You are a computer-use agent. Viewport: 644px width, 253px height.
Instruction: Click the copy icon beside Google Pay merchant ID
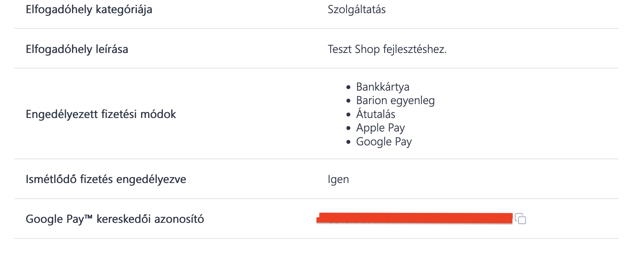(x=522, y=220)
